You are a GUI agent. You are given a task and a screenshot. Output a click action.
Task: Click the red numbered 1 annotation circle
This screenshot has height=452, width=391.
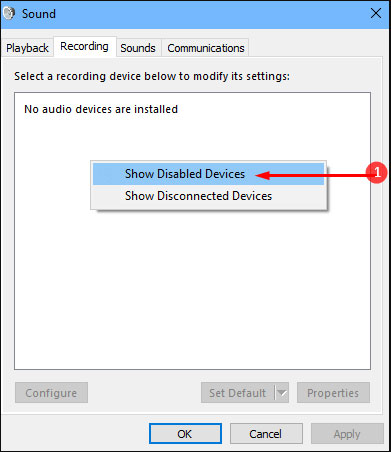coord(377,173)
